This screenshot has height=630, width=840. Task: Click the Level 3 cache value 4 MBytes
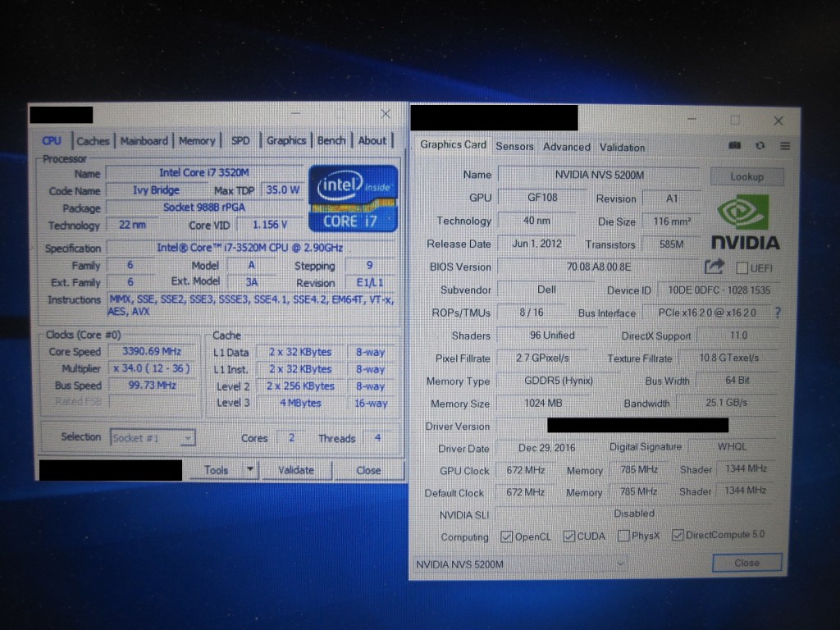click(300, 403)
